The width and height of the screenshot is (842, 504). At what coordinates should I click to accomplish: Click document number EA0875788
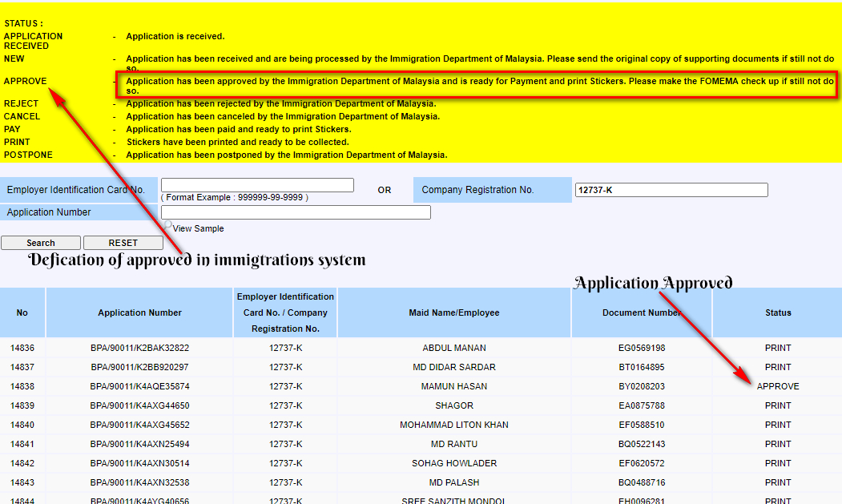pos(642,405)
